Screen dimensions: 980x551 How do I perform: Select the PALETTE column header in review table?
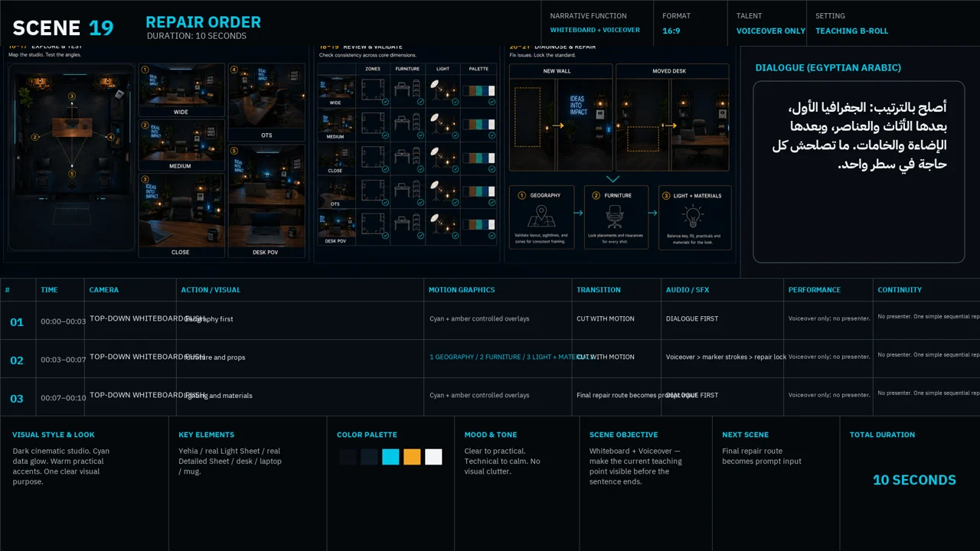pos(479,69)
